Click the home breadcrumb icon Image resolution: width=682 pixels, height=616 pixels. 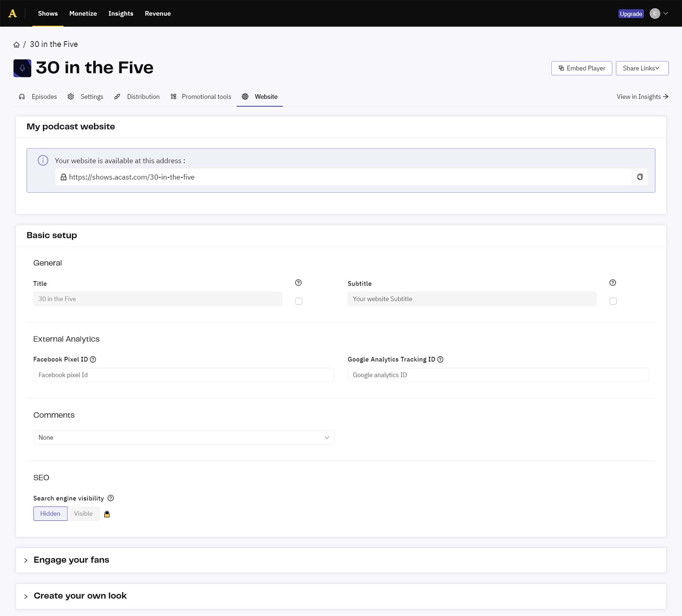coord(16,44)
